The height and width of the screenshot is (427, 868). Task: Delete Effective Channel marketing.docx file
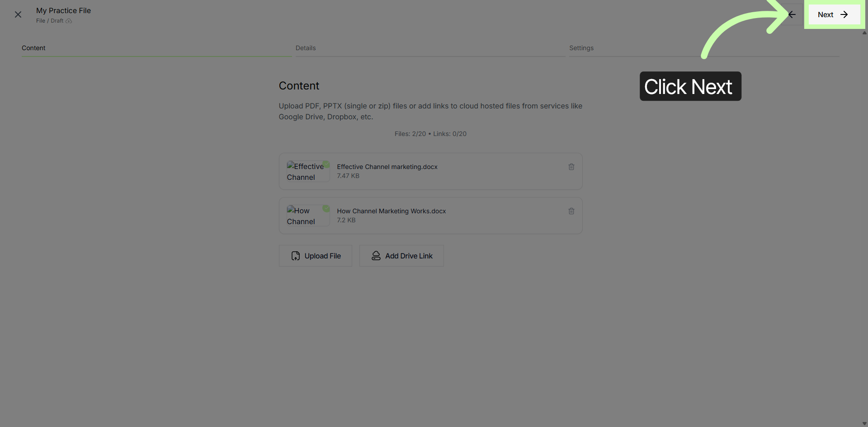[571, 167]
